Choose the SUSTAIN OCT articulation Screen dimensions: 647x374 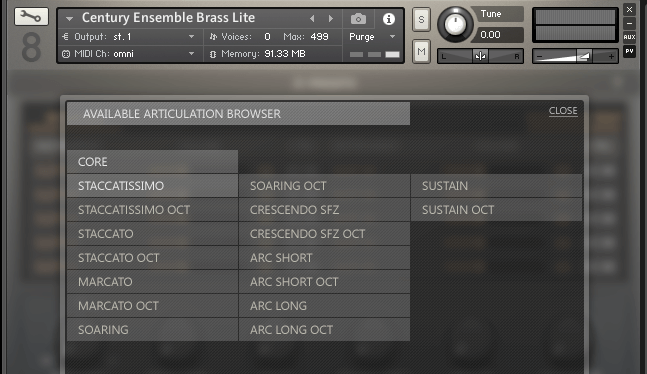[496, 210]
